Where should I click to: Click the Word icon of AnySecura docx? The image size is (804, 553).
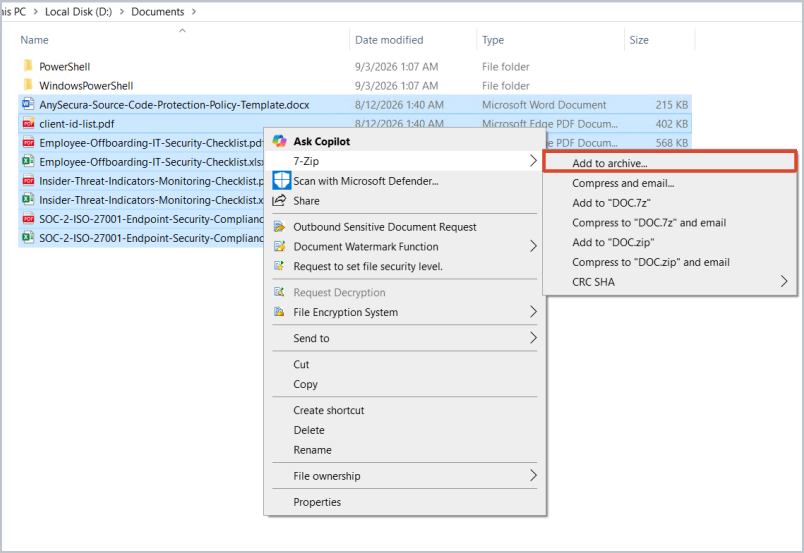[28, 104]
